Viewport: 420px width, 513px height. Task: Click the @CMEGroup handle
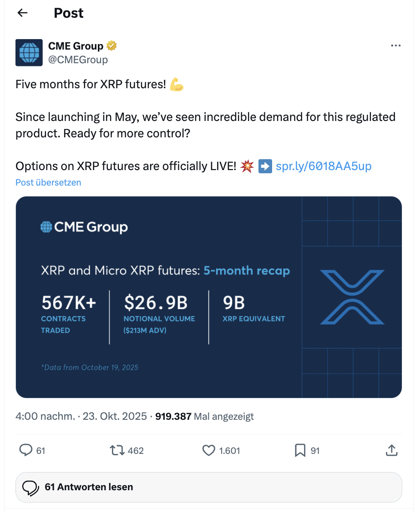78,59
